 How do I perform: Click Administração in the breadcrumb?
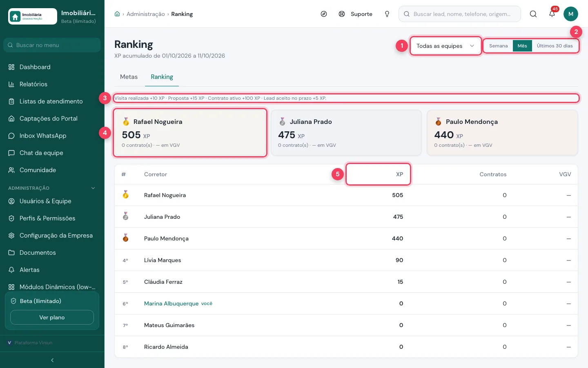146,14
